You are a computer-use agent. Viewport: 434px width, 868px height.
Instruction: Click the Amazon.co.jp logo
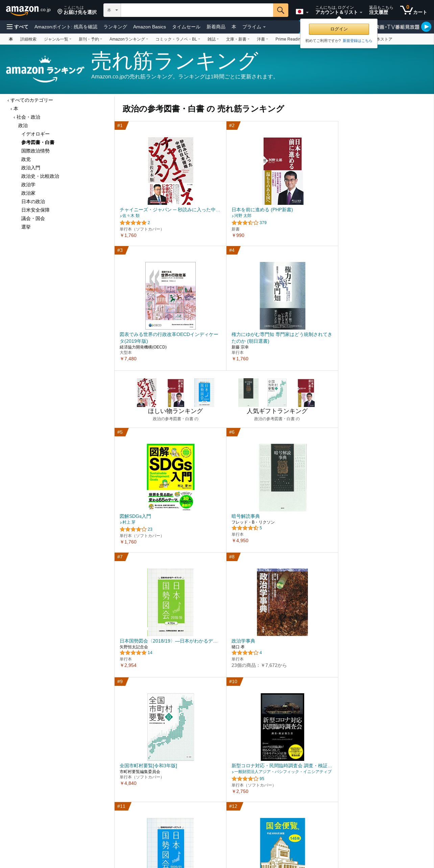(28, 10)
